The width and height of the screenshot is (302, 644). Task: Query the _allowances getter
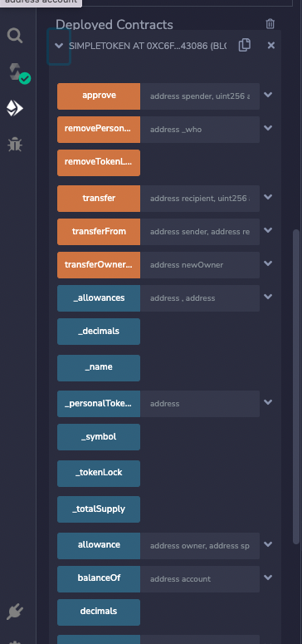click(x=99, y=298)
